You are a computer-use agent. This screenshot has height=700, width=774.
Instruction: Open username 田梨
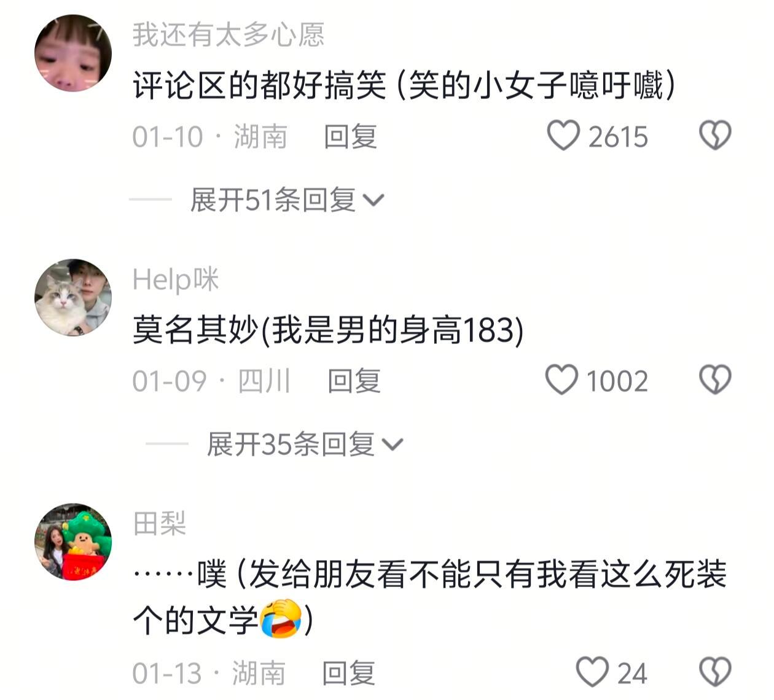click(x=159, y=523)
